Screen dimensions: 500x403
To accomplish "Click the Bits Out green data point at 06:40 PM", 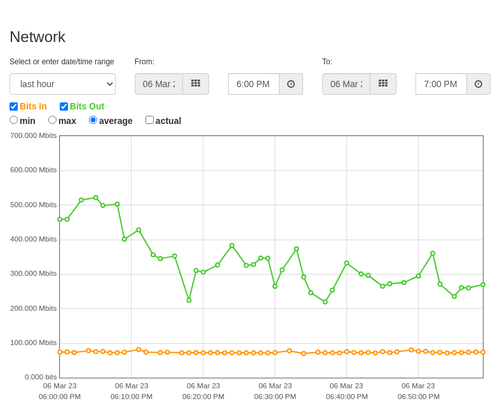I will 347,263.
